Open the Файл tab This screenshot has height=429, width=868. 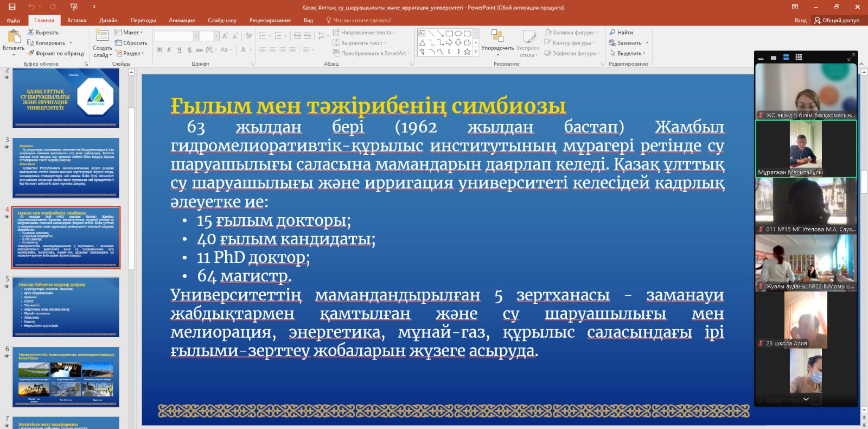[13, 21]
